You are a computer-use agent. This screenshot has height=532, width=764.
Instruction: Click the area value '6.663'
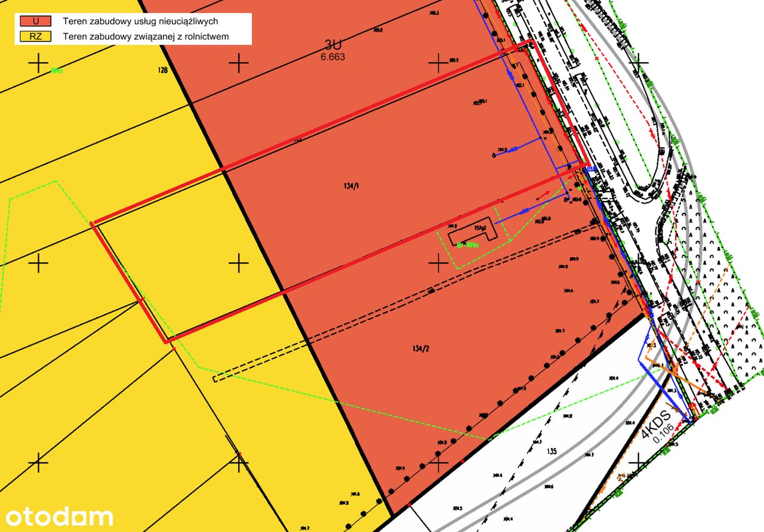[x=333, y=57]
